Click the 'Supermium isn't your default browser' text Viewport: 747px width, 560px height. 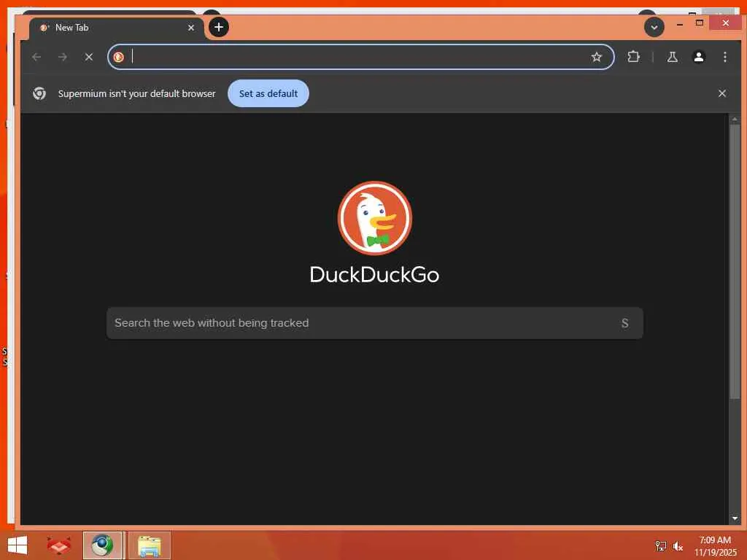pos(136,94)
